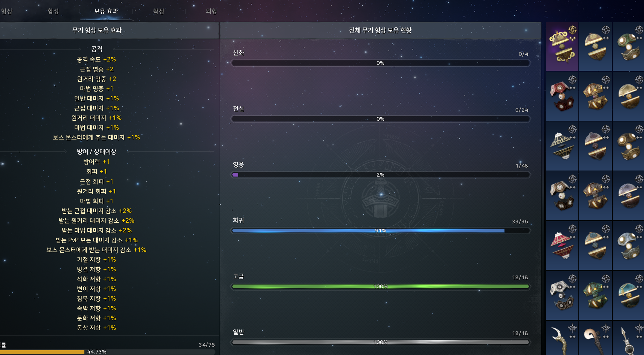Image resolution: width=644 pixels, height=355 pixels.
Task: Click the 일반 대미지 +1% stat
Action: pyautogui.click(x=96, y=99)
